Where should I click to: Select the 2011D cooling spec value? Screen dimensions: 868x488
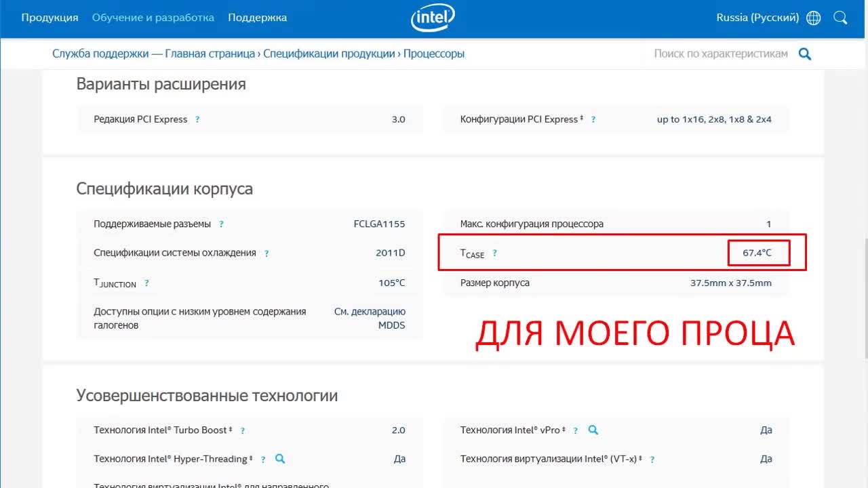pos(391,253)
